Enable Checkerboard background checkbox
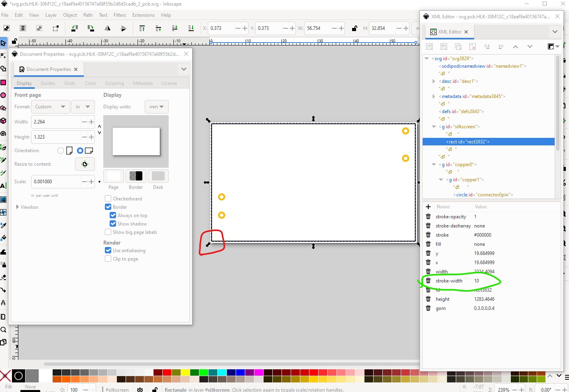This screenshot has width=569, height=392. coord(108,198)
